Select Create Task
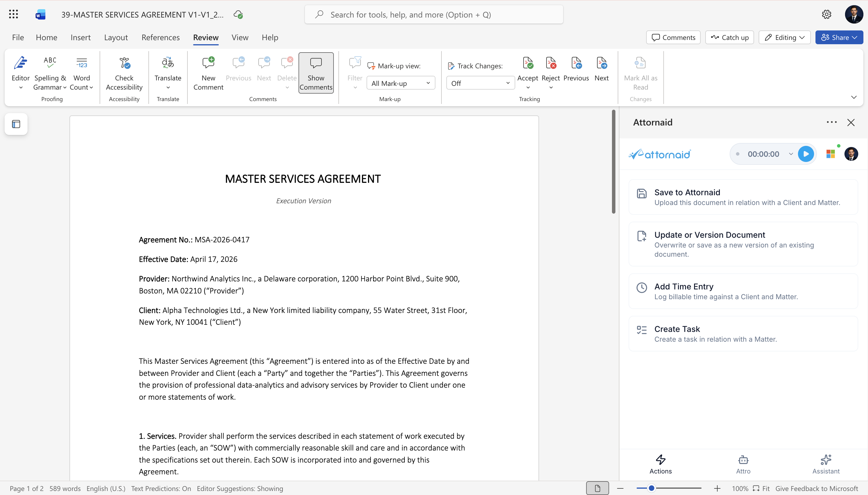 click(743, 334)
